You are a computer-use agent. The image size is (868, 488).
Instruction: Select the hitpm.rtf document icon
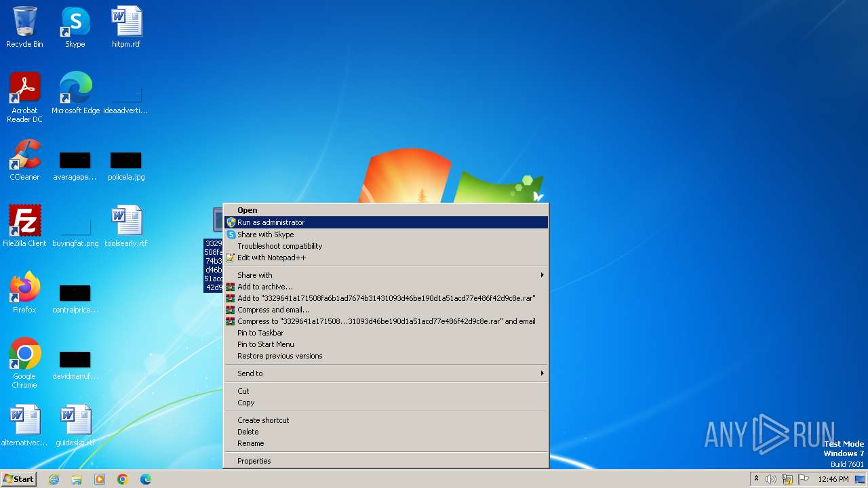pyautogui.click(x=126, y=27)
